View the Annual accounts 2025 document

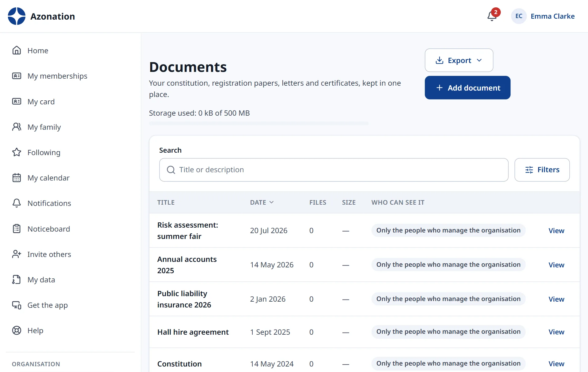click(x=556, y=265)
